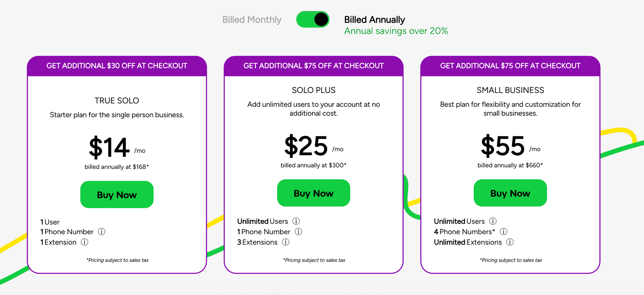The image size is (644, 295).
Task: Show info for Solo Plus 3 Extensions
Action: point(286,242)
